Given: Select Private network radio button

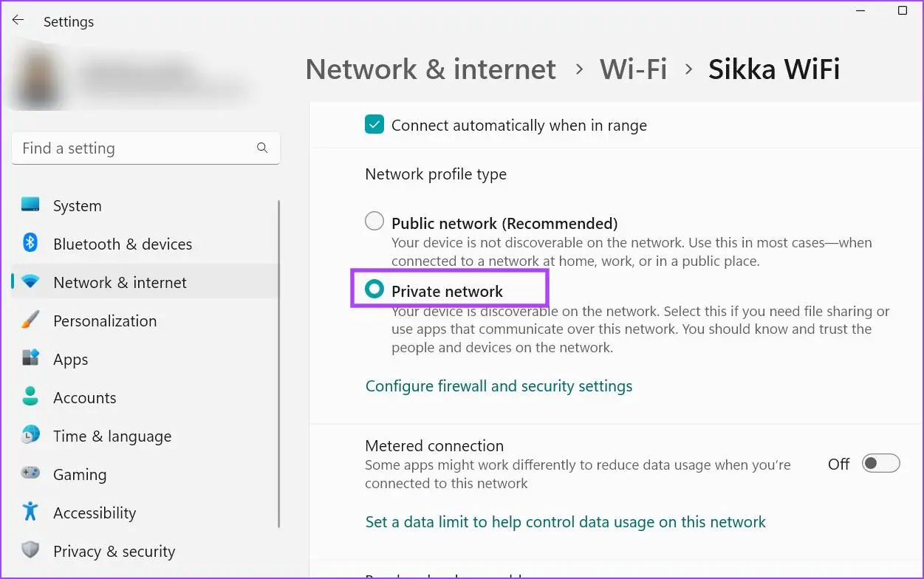Looking at the screenshot, I should [374, 289].
